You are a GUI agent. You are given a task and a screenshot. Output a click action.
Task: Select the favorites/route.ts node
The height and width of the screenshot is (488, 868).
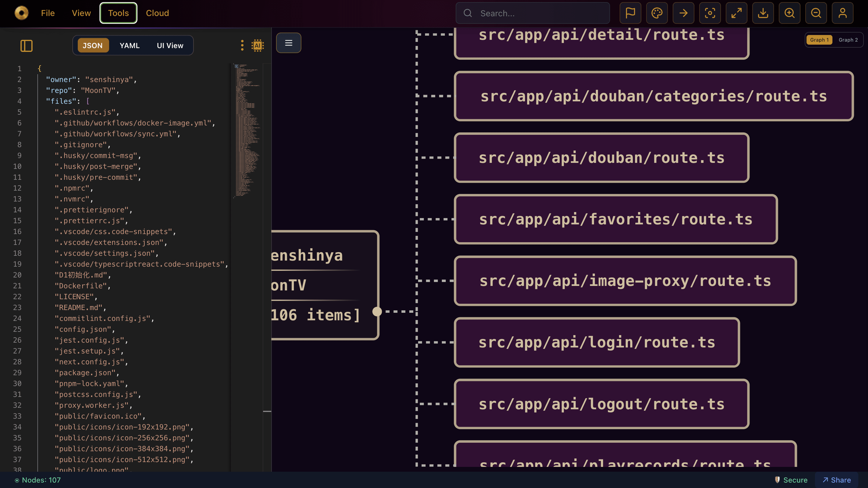click(x=616, y=219)
